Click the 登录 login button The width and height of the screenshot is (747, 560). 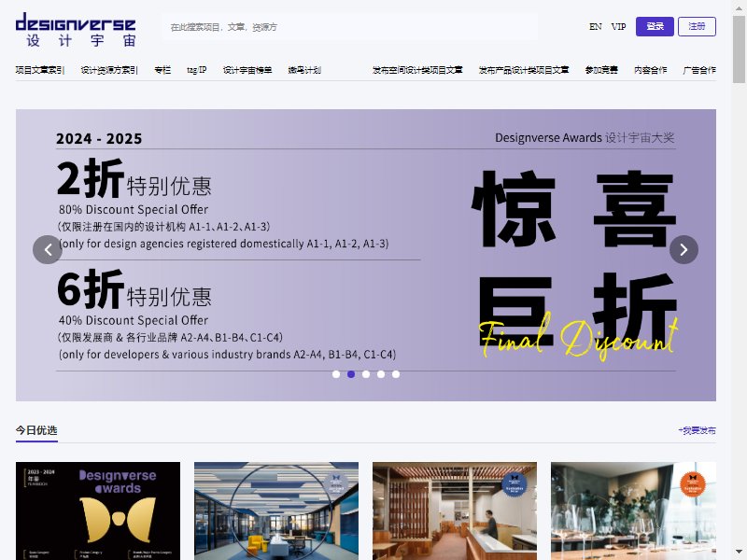[655, 27]
